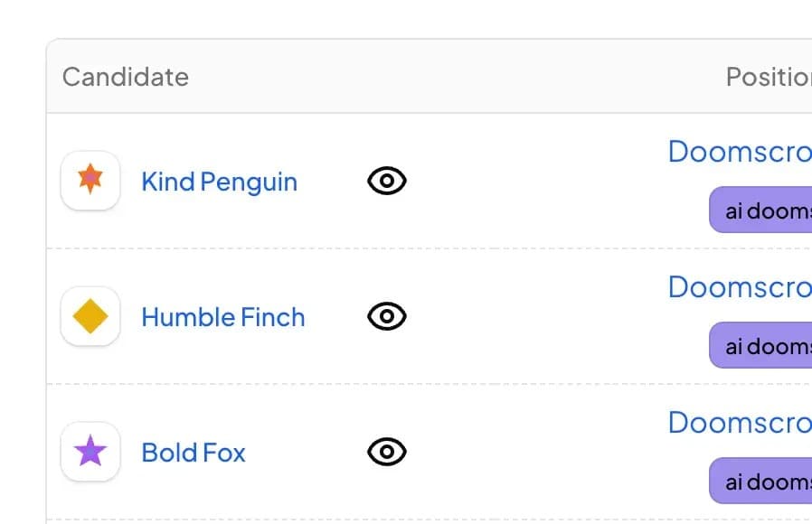The image size is (812, 524).
Task: Click Bold Fox's purple star avatar icon
Action: click(90, 452)
